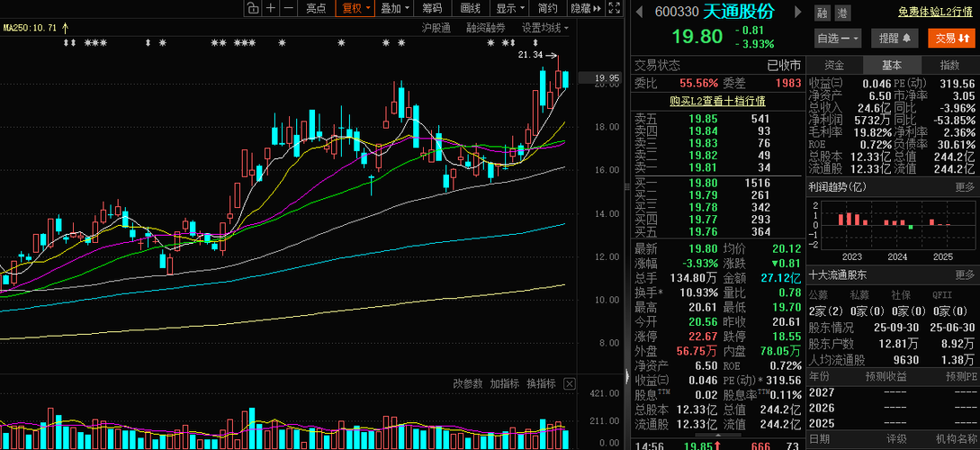Image resolution: width=980 pixels, height=450 pixels.
Task: Toggle the 亮点 highlights button
Action: point(316,8)
